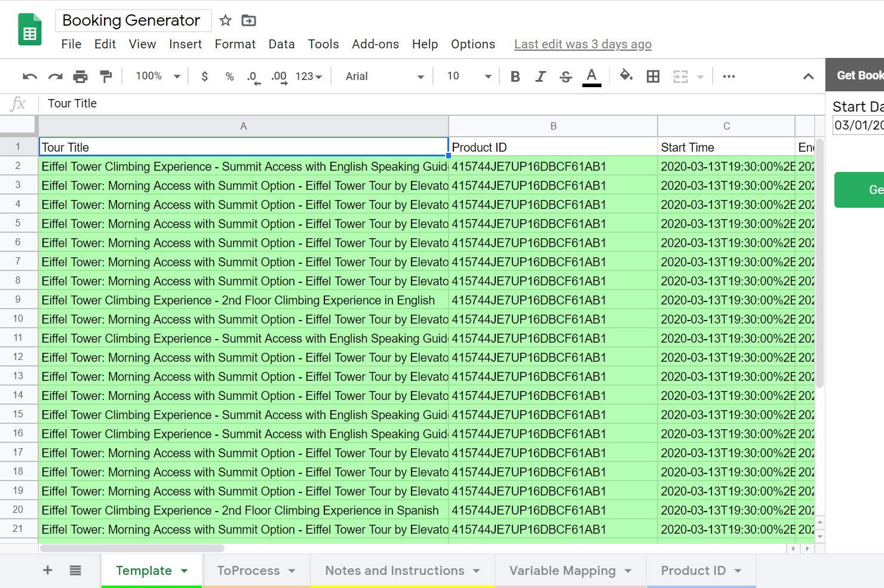Show more toolbar options
This screenshot has height=588, width=884.
(729, 76)
